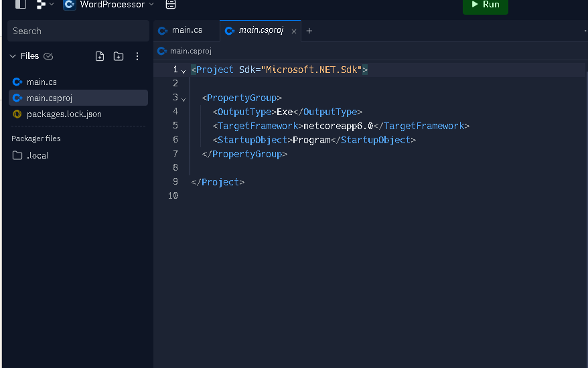Click line number 10 in gutter
The width and height of the screenshot is (588, 368).
click(x=173, y=195)
